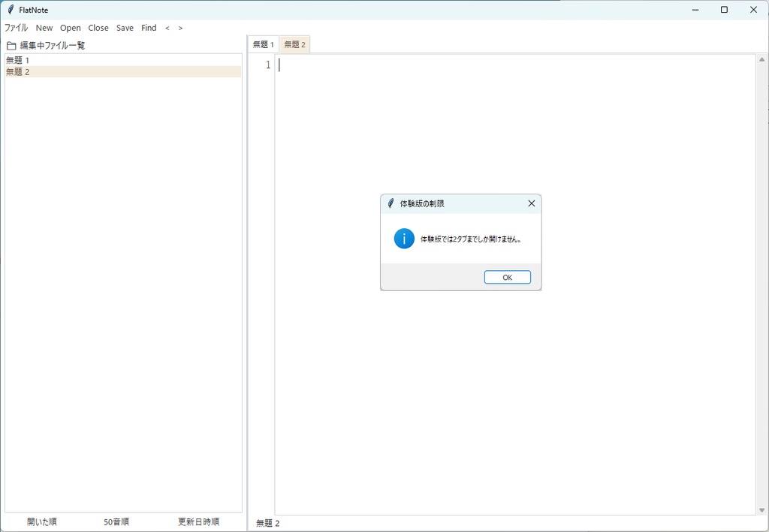Image resolution: width=769 pixels, height=532 pixels.
Task: Click New in the menu bar
Action: pos(44,28)
